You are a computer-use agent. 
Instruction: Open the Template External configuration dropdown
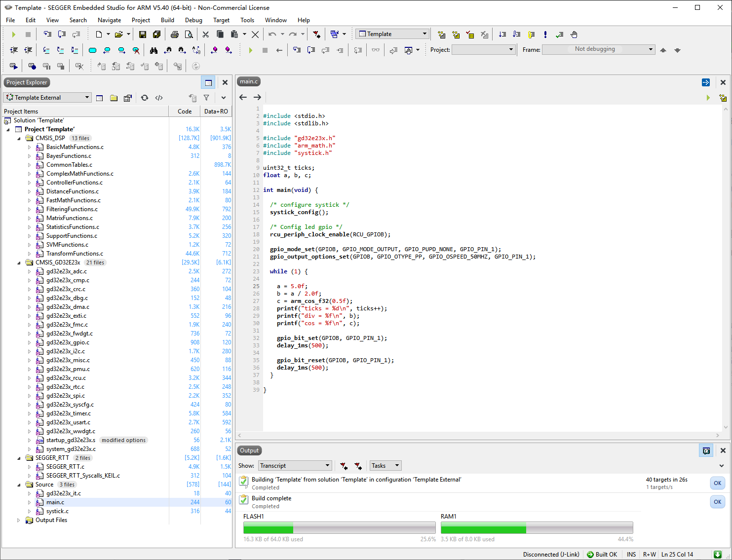click(x=47, y=98)
